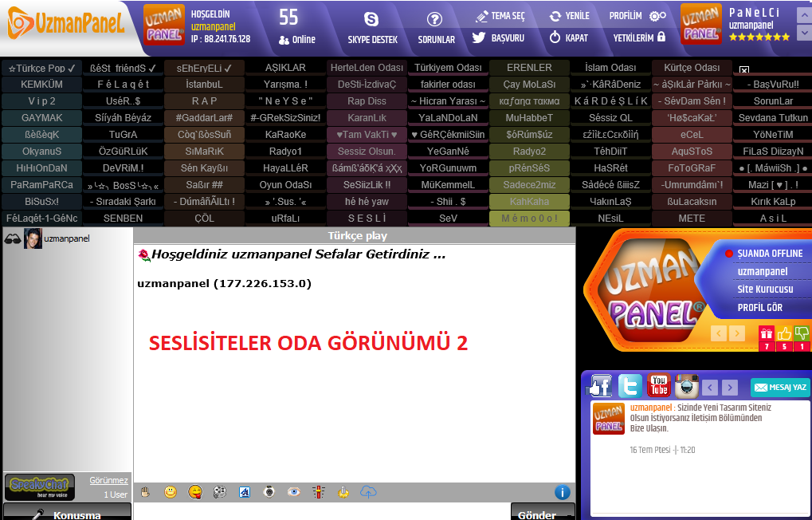Click the down arrow beside PaNeLCi
The image size is (812, 520).
804,33
